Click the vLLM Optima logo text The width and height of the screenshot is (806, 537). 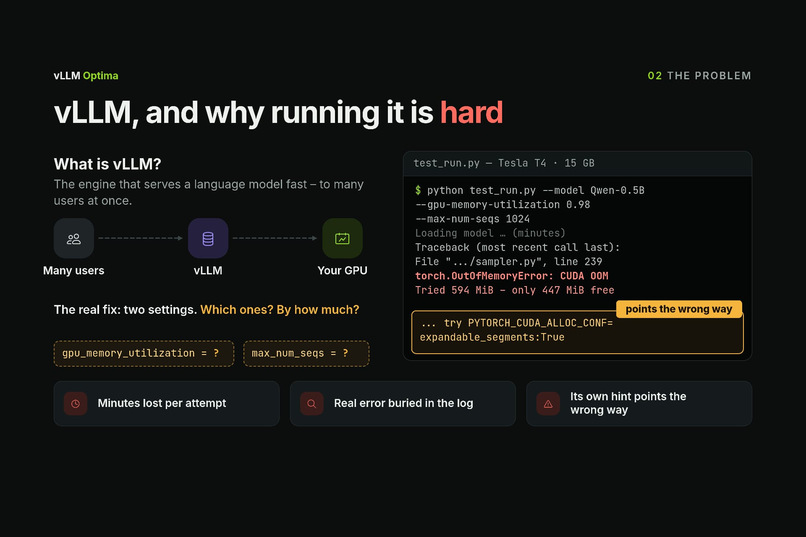tap(86, 76)
